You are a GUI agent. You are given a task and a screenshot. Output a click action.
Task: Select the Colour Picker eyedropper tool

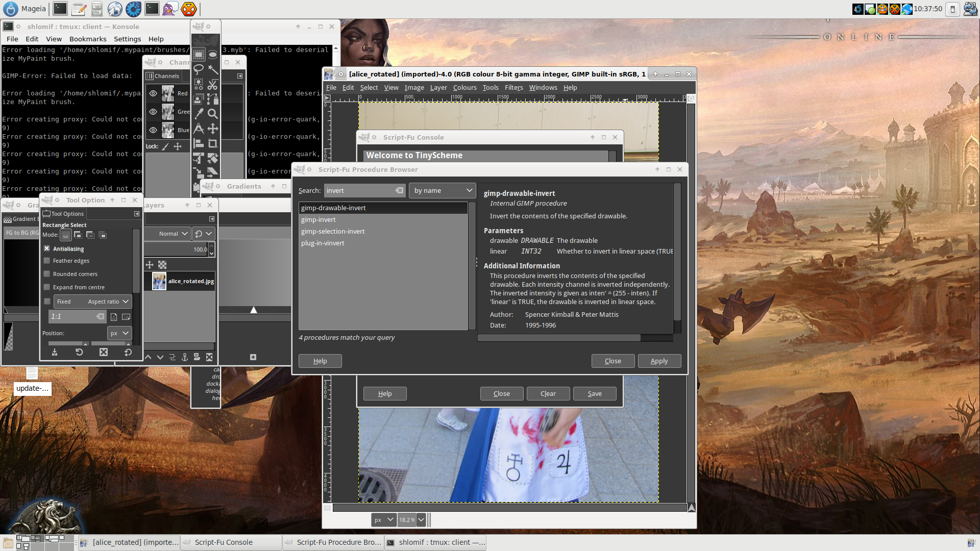tap(199, 114)
